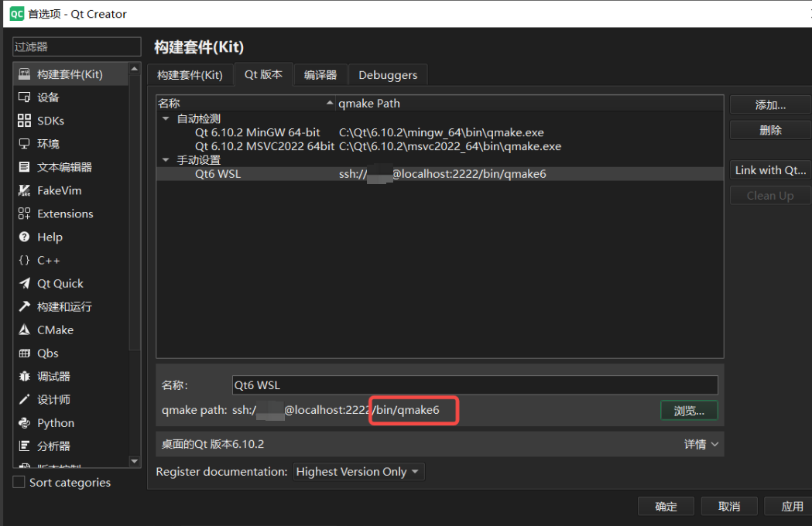Click the Link with Qt... button
The height and width of the screenshot is (526, 812).
pos(770,170)
